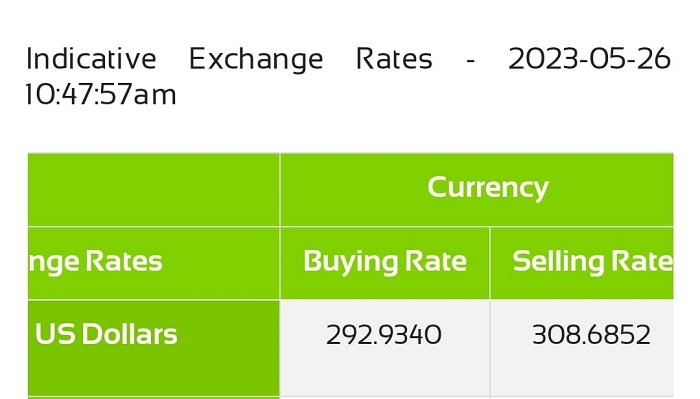Screen dimensions: 700x399
Task: Click the word Buying in the header
Action: (350, 262)
